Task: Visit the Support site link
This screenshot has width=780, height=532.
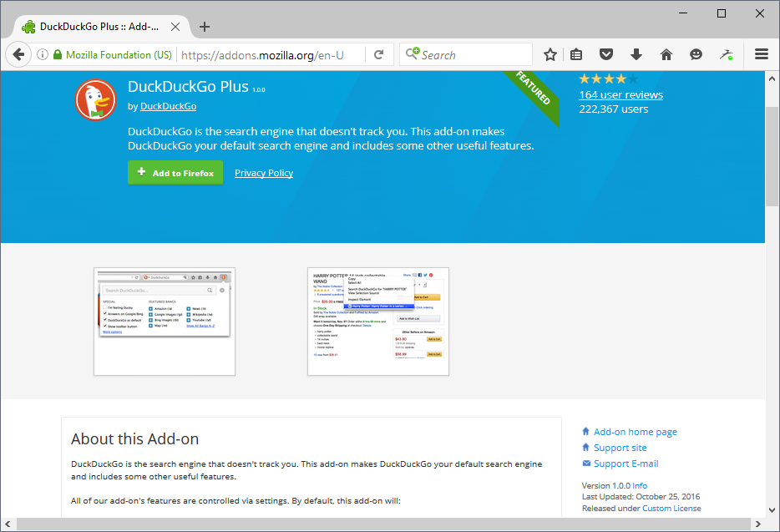Action: click(620, 448)
